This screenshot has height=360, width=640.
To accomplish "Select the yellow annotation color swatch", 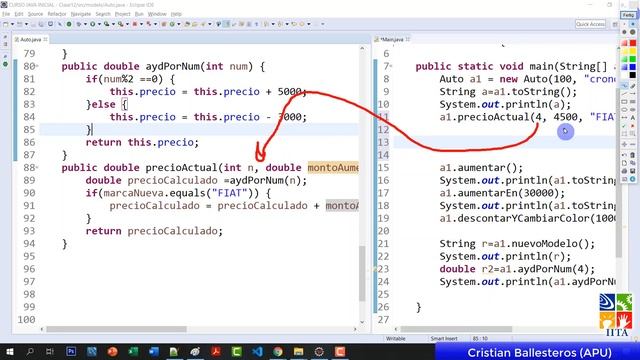I will click(x=633, y=51).
